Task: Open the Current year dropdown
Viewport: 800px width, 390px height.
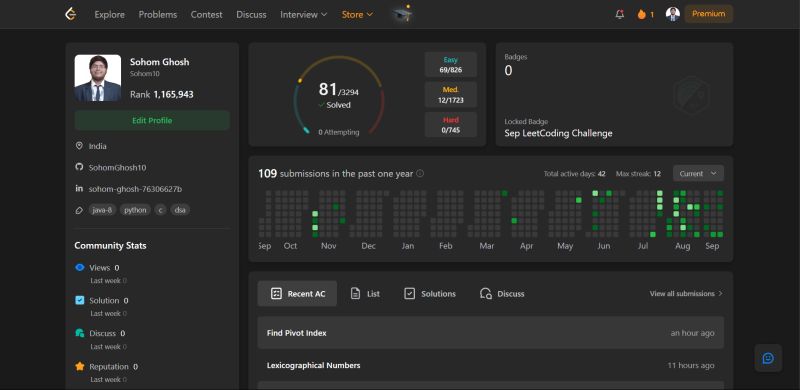Action: click(698, 173)
